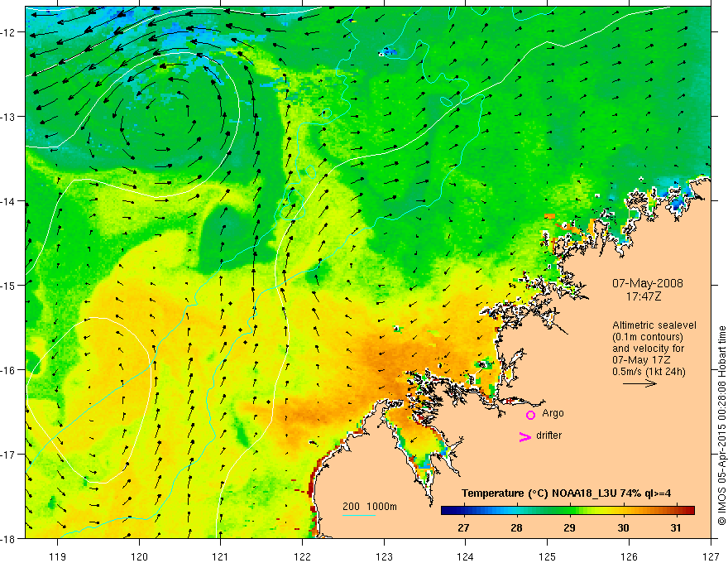
Task: Click the 0.5m/s velocity scale arrow
Action: pyautogui.click(x=639, y=383)
